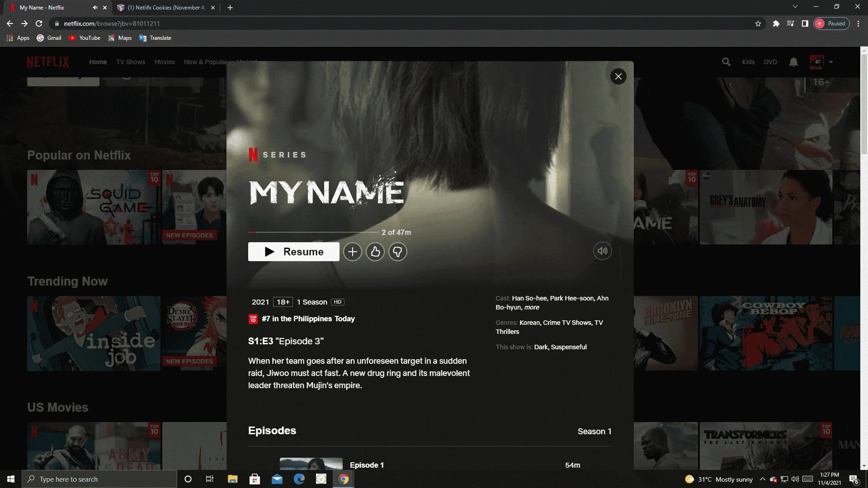
Task: Go back in browser history
Action: 10,23
